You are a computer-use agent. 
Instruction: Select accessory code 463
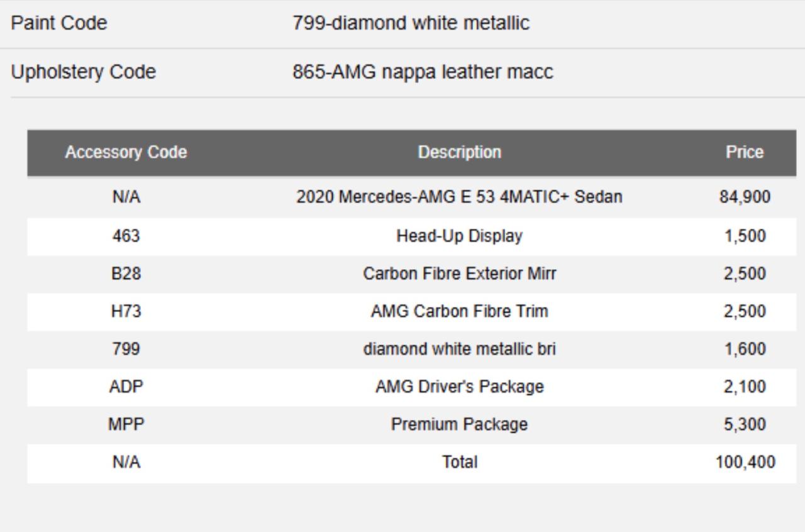coord(126,236)
